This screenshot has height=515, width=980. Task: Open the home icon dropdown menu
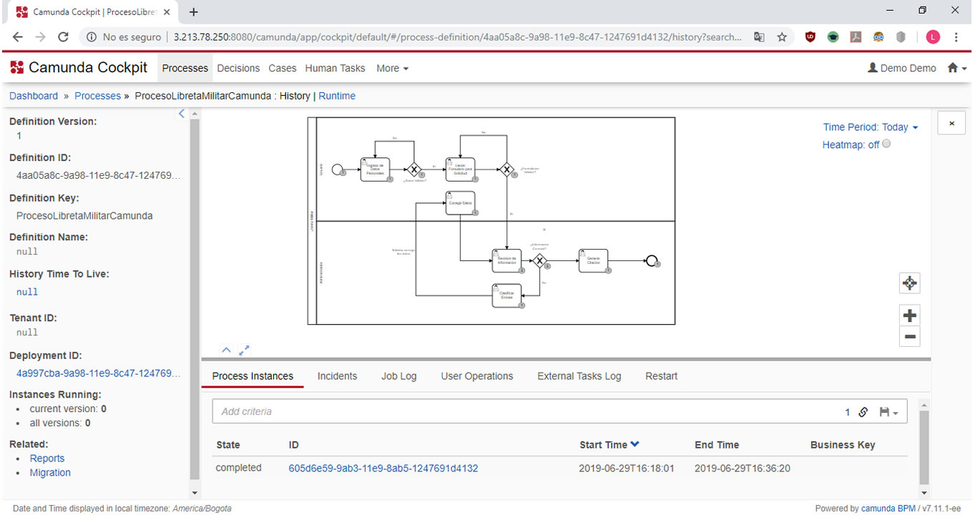956,68
